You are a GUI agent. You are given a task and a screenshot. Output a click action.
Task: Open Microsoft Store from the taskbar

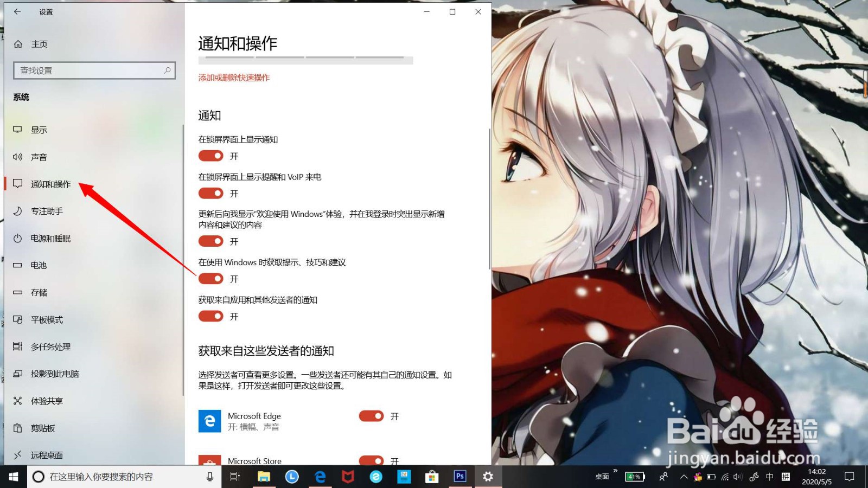[x=432, y=477]
